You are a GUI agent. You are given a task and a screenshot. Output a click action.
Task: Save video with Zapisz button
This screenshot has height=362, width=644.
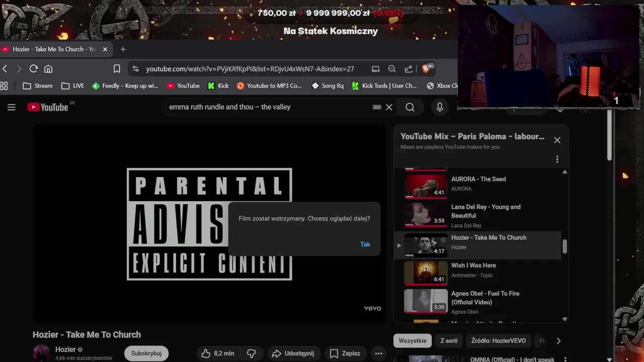pyautogui.click(x=345, y=353)
